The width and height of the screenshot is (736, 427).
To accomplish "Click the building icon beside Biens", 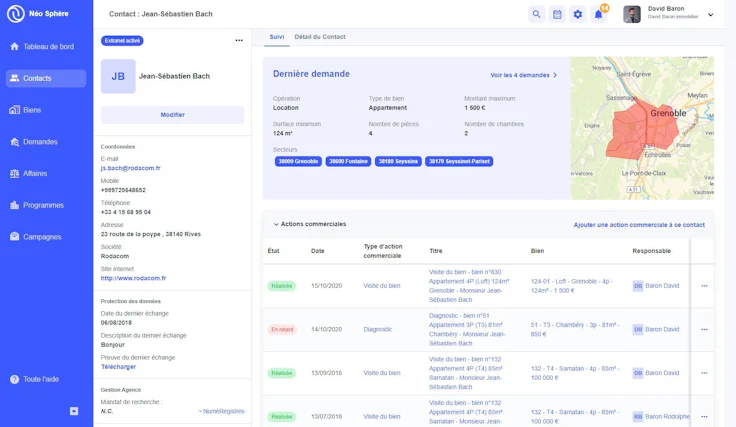I will pyautogui.click(x=15, y=110).
